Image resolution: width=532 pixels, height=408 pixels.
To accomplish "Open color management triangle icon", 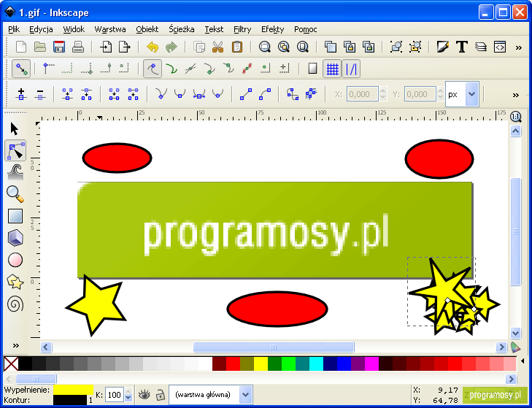I will [x=515, y=347].
